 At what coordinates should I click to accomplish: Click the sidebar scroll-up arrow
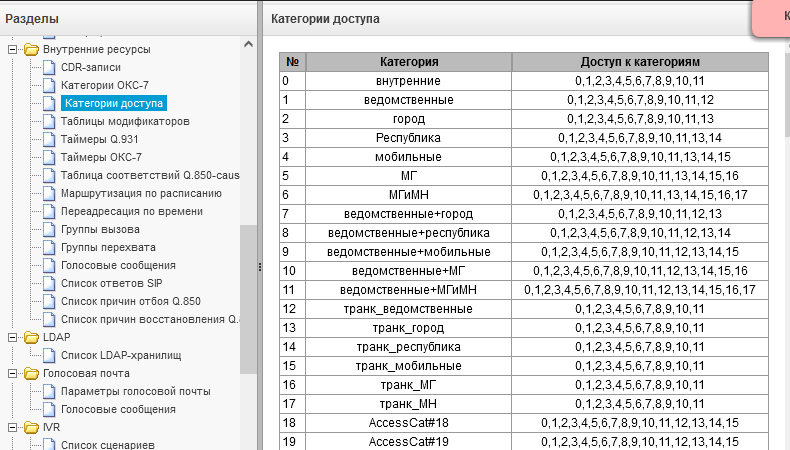(x=248, y=44)
